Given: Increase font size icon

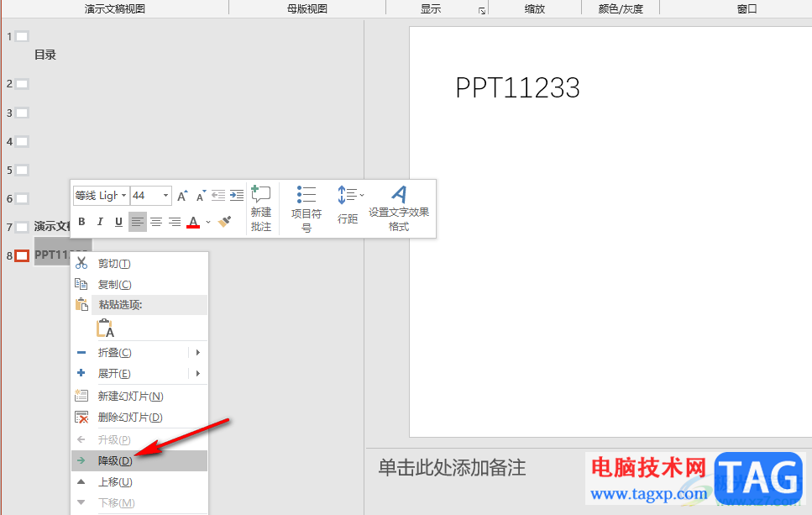Looking at the screenshot, I should click(x=182, y=195).
